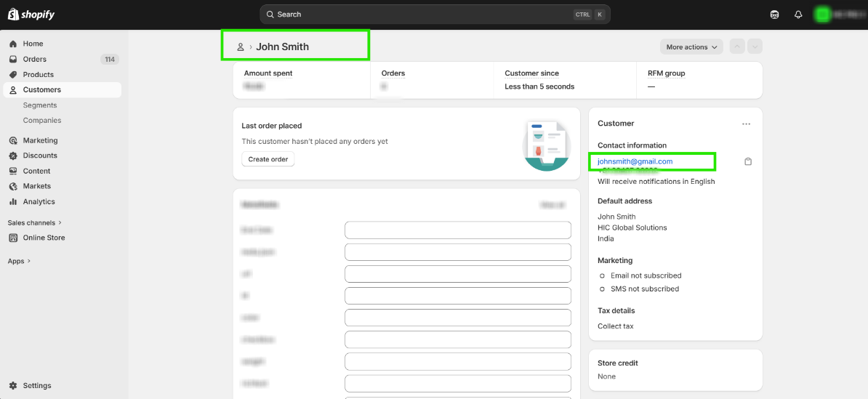The image size is (868, 399).
Task: Click the customer breadcrumb person icon
Action: tap(241, 47)
